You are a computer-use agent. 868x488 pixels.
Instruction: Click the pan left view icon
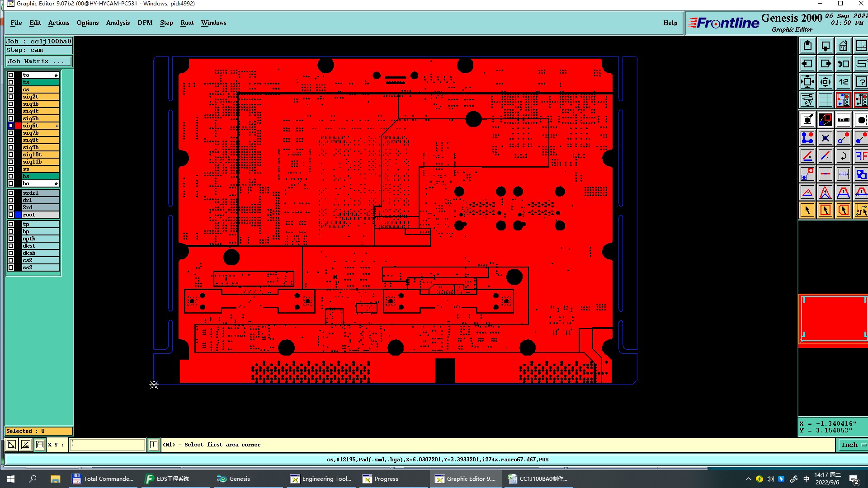[807, 64]
